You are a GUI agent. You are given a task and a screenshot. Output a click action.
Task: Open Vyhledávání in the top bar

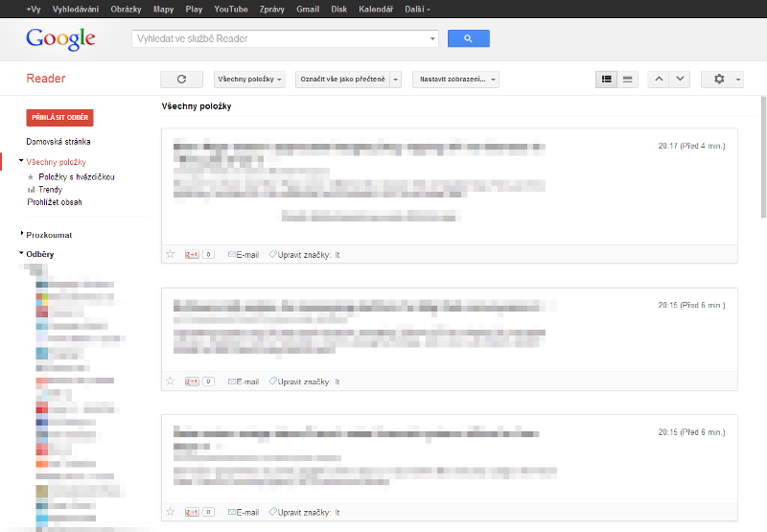point(76,10)
